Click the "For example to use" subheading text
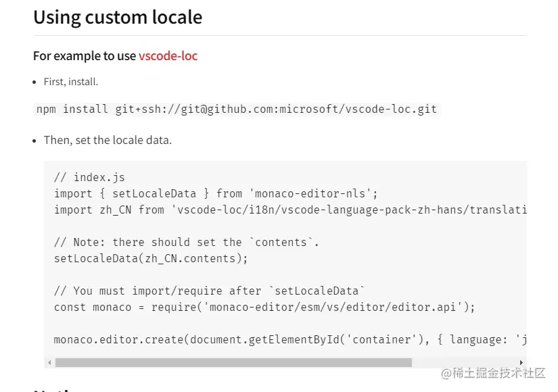 click(x=85, y=56)
